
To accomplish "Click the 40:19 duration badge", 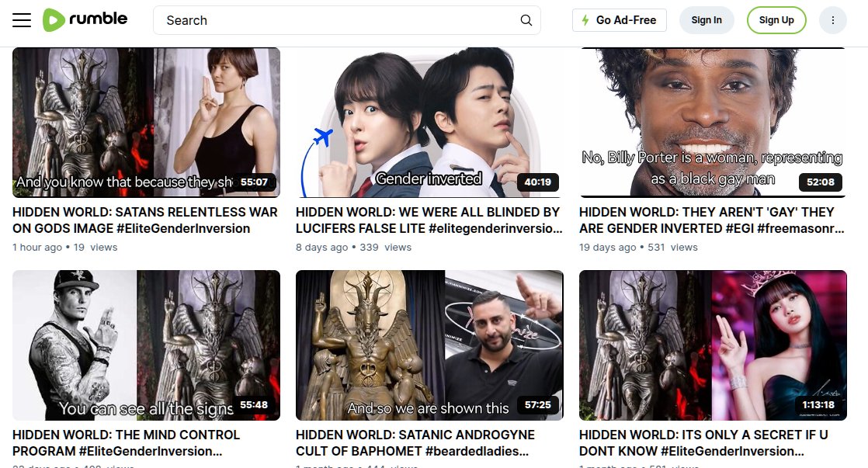I will (x=537, y=182).
